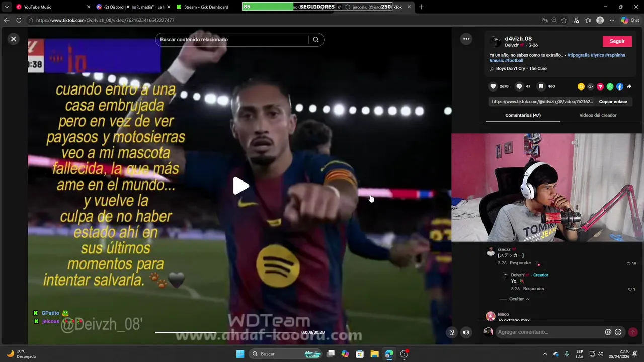Expand the system tray hidden icons chevron
The height and width of the screenshot is (362, 644).
pyautogui.click(x=545, y=354)
